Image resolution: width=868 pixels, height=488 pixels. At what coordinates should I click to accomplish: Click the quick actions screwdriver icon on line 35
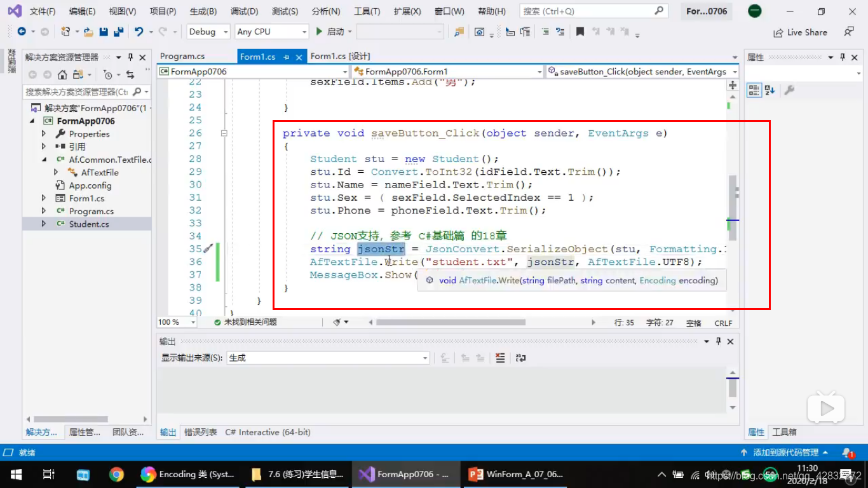coord(207,248)
